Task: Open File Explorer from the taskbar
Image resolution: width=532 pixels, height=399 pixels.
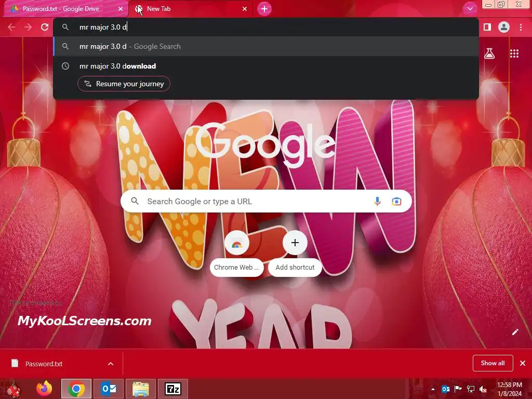Action: point(141,389)
